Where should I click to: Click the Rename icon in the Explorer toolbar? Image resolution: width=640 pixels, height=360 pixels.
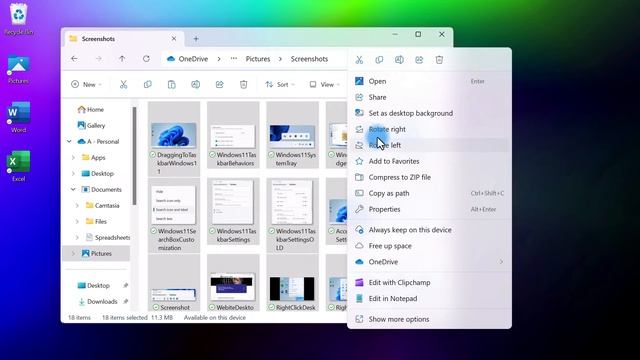coord(196,84)
